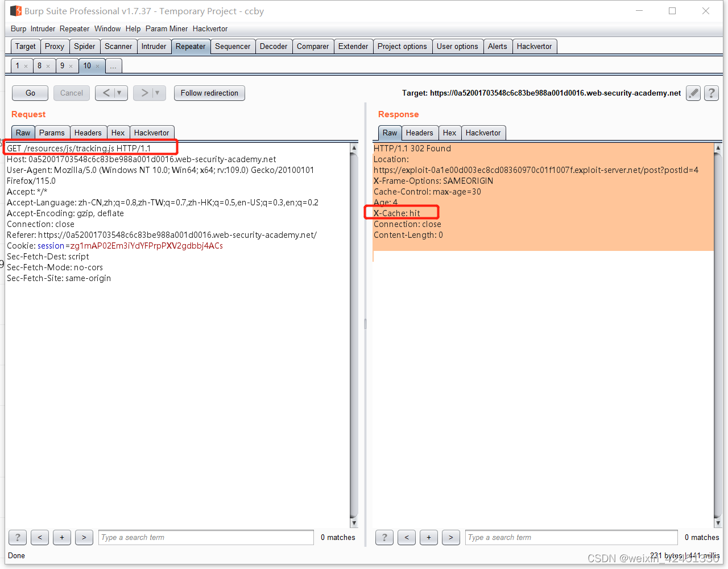This screenshot has width=728, height=569.
Task: Open the Hackvertor menu
Action: pos(210,28)
